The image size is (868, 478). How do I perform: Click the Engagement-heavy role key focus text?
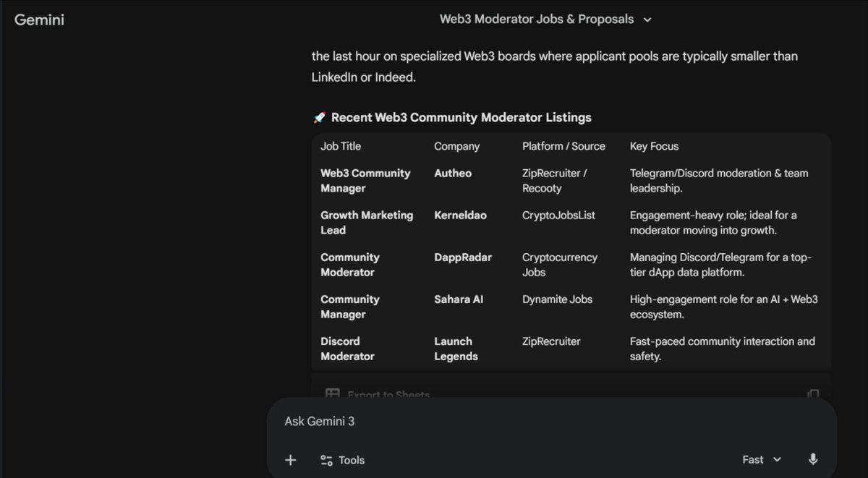(x=713, y=223)
